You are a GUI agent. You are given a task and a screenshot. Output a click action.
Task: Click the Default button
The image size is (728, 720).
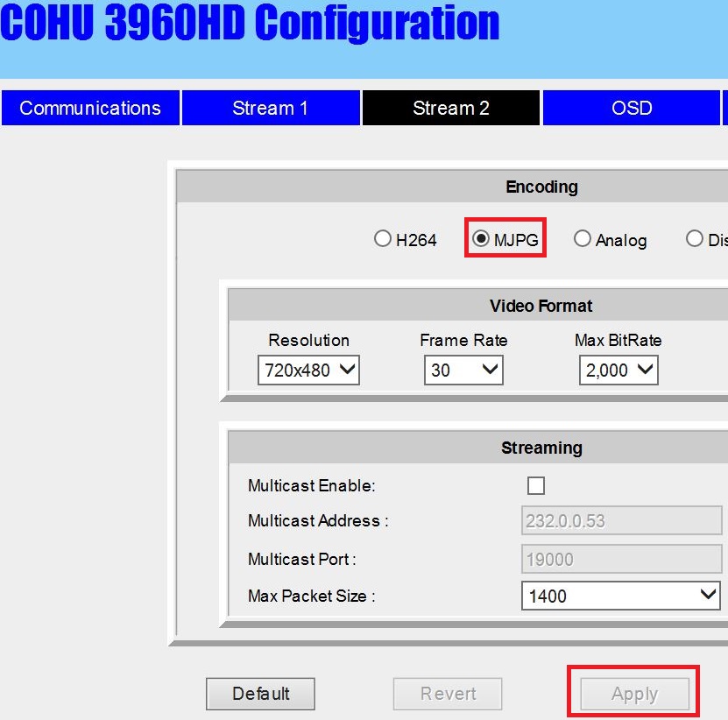[x=260, y=694]
